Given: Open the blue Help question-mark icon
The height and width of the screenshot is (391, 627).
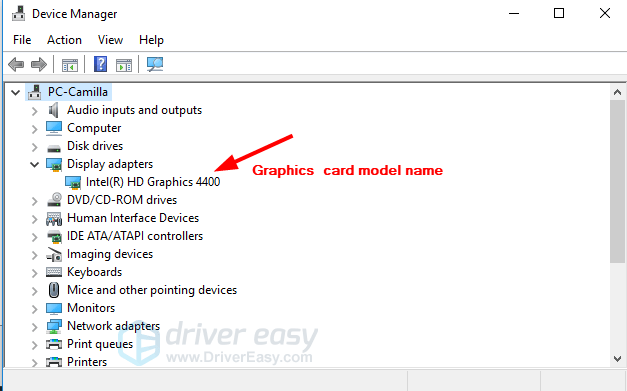Looking at the screenshot, I should pos(100,64).
